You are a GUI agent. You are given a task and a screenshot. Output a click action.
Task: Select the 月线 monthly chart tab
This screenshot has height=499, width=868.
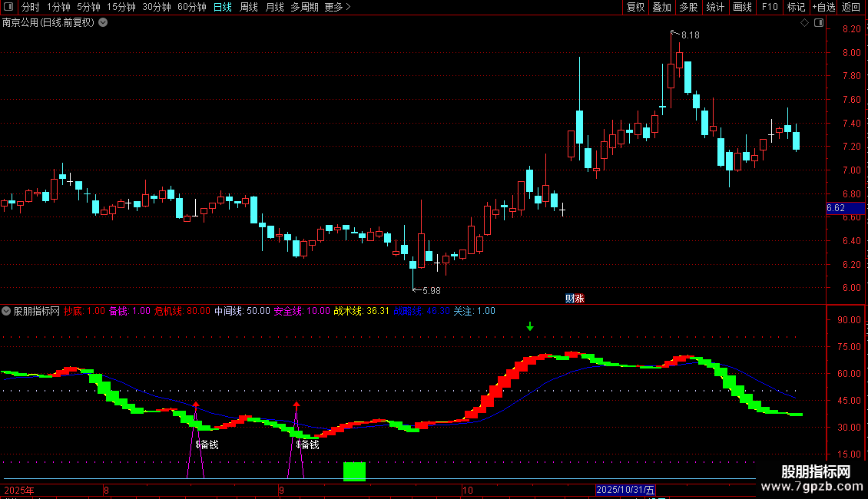coord(274,7)
